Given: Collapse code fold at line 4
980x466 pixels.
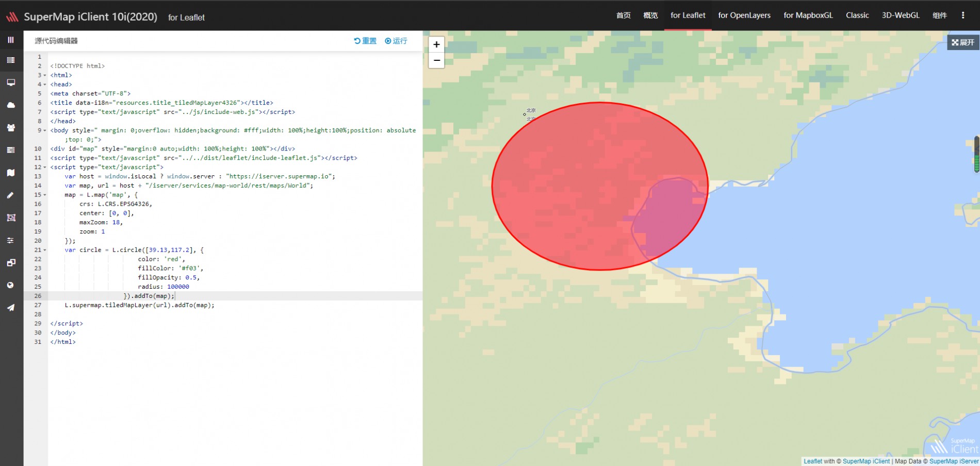Looking at the screenshot, I should [x=45, y=85].
